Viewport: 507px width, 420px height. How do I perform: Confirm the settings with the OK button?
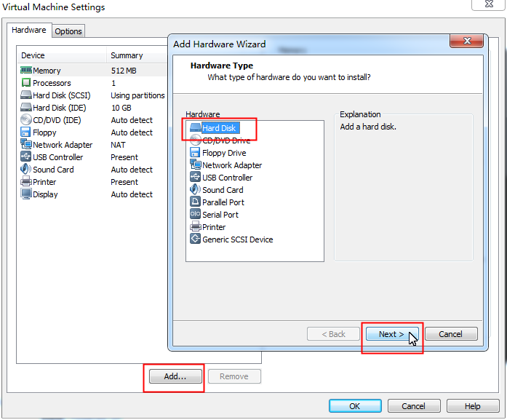[x=354, y=406]
